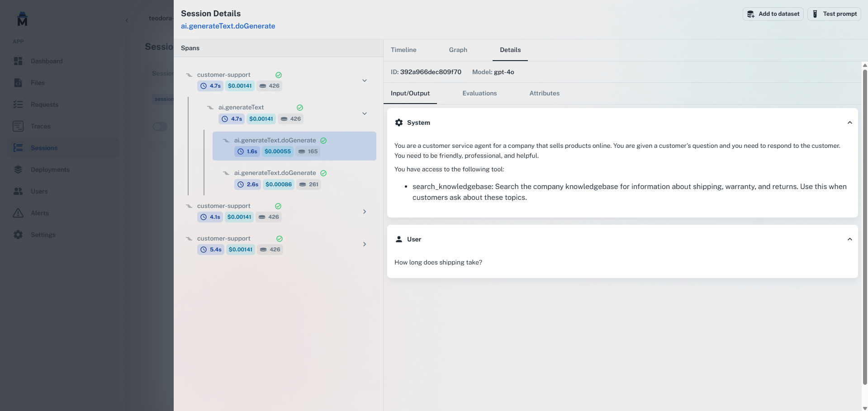Click the Test prompt button
868x411 pixels.
click(834, 14)
